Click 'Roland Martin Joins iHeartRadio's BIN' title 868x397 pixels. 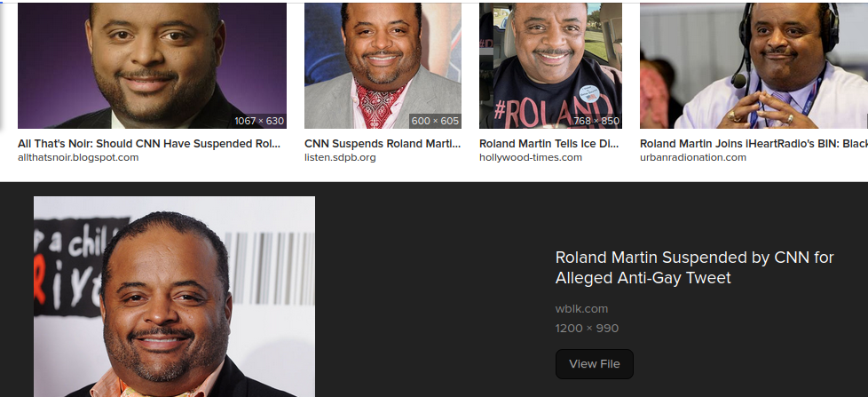click(x=754, y=143)
